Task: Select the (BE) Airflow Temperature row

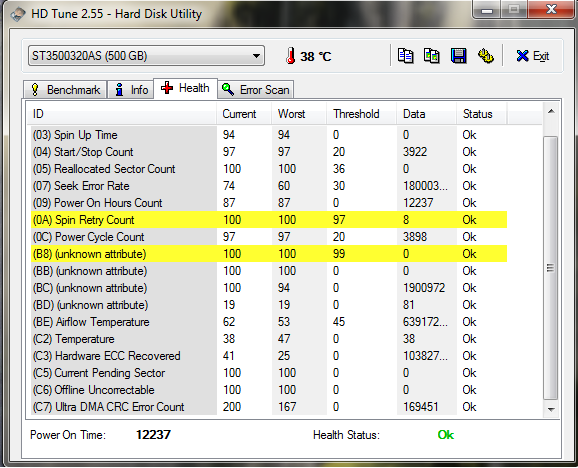Action: coord(269,322)
